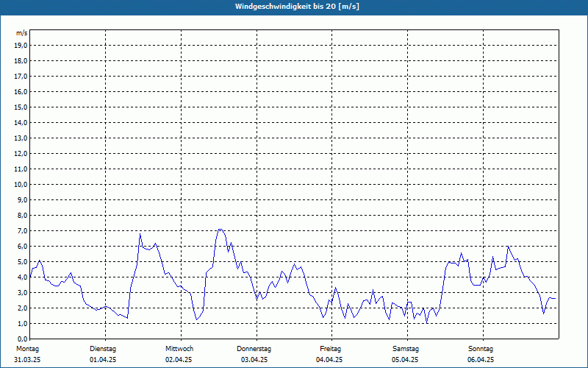Click the 10,0 y-axis value
This screenshot has width=588, height=368.
[21, 184]
